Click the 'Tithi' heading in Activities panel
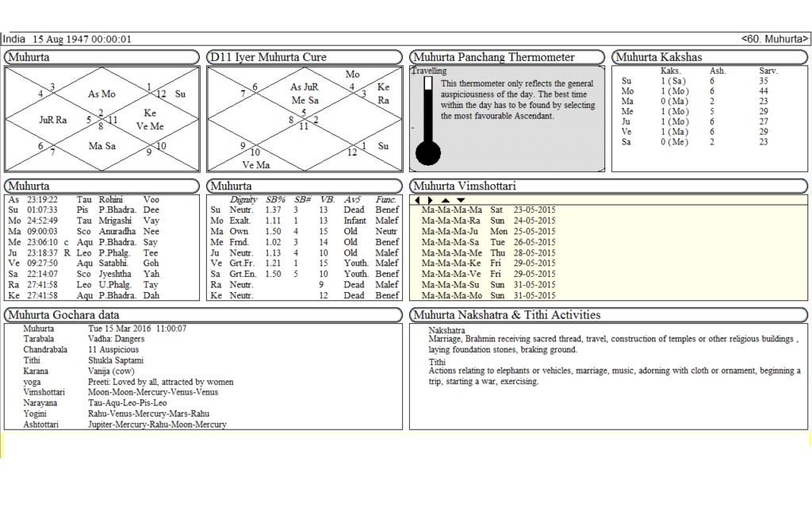The height and width of the screenshot is (508, 812). [437, 362]
